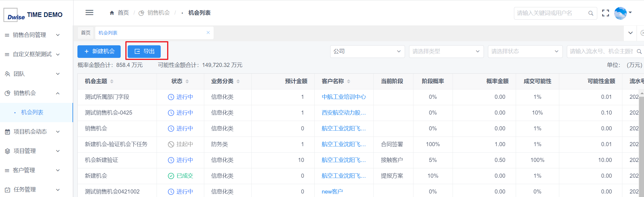This screenshot has width=644, height=197.
Task: Click the 预计金额 column header
Action: 296,81
